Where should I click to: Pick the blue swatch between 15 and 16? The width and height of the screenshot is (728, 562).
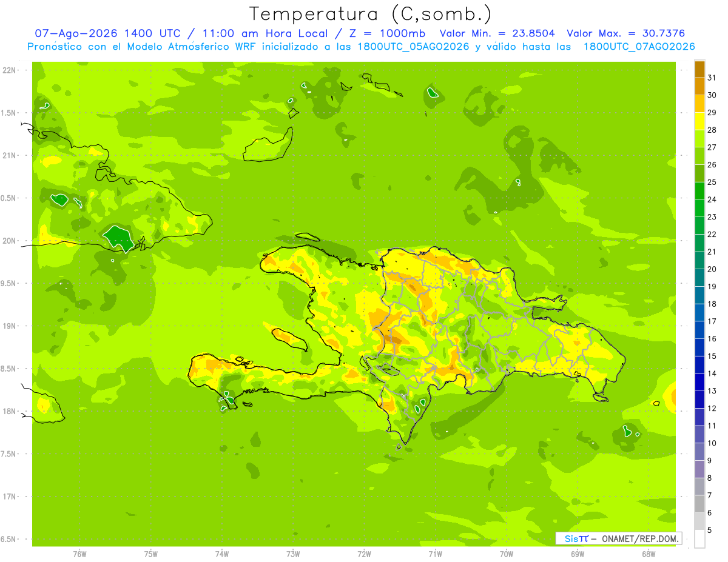[699, 347]
